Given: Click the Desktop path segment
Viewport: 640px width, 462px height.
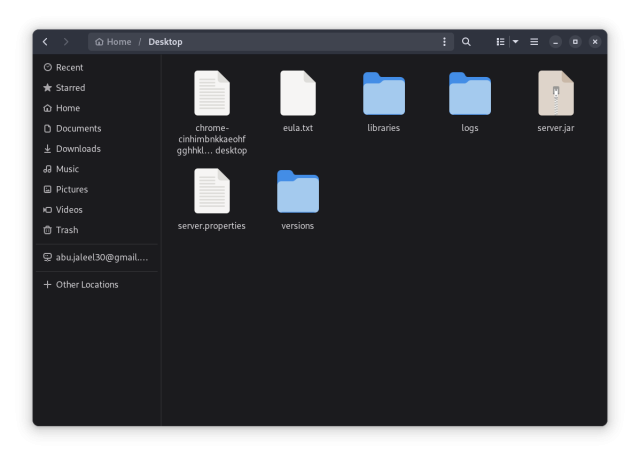Looking at the screenshot, I should [165, 42].
